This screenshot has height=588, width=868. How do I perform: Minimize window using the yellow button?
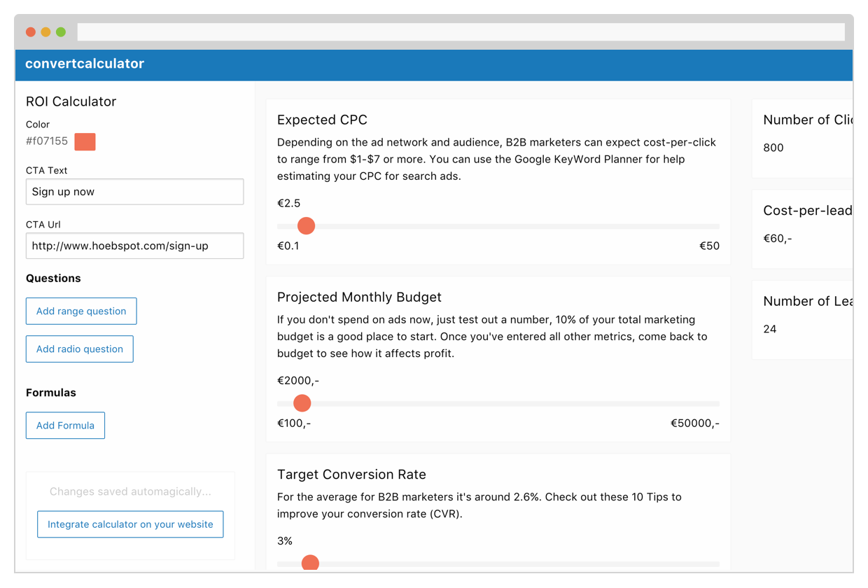pyautogui.click(x=45, y=32)
